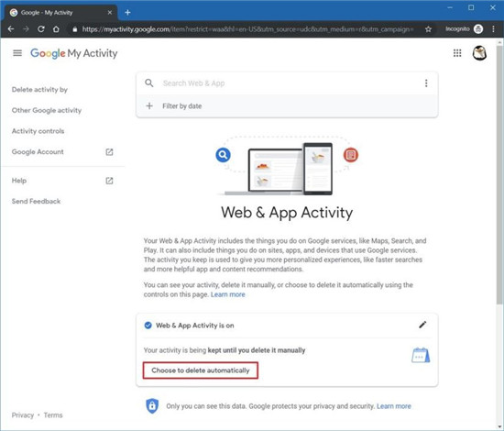Screen dimensions: 504x431
Task: Click Choose to delete automatically
Action: click(201, 370)
